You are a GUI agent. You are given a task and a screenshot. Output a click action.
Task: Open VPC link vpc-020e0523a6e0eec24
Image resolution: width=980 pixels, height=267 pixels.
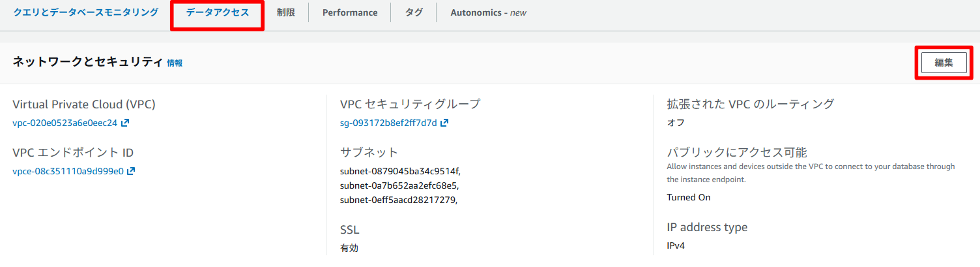click(x=65, y=123)
